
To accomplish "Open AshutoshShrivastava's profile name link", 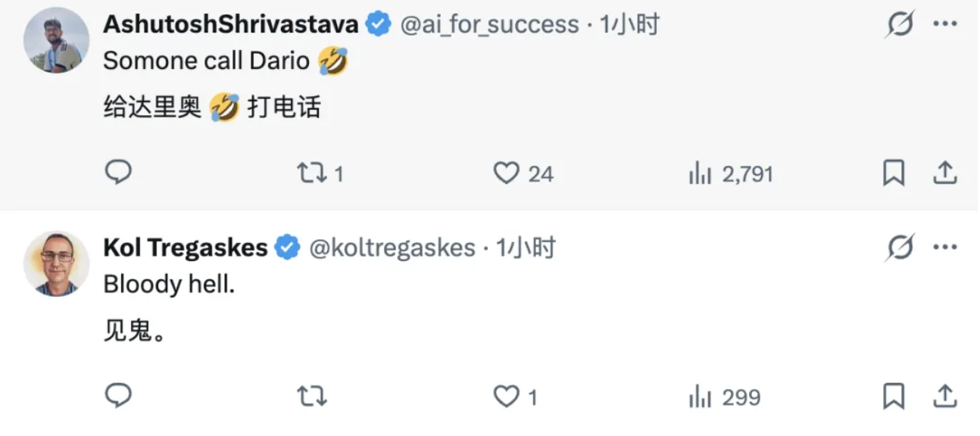I will pyautogui.click(x=230, y=25).
